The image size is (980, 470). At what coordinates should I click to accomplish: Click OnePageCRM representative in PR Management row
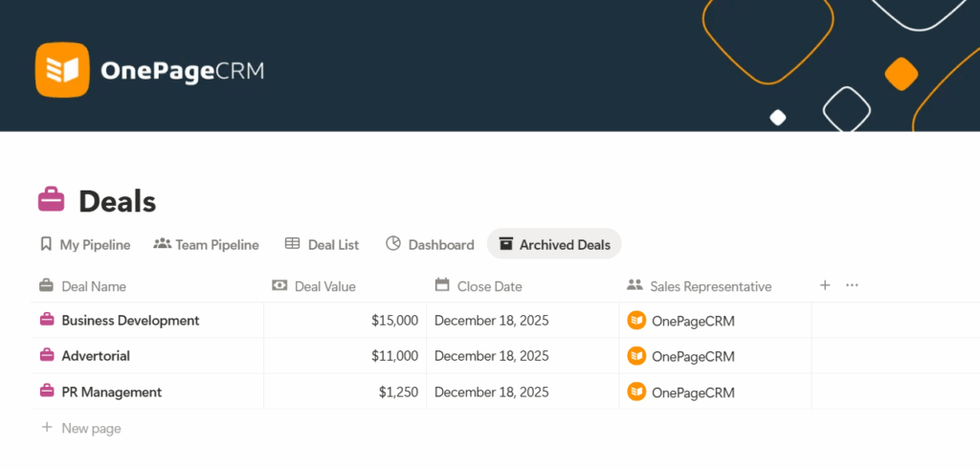point(681,392)
